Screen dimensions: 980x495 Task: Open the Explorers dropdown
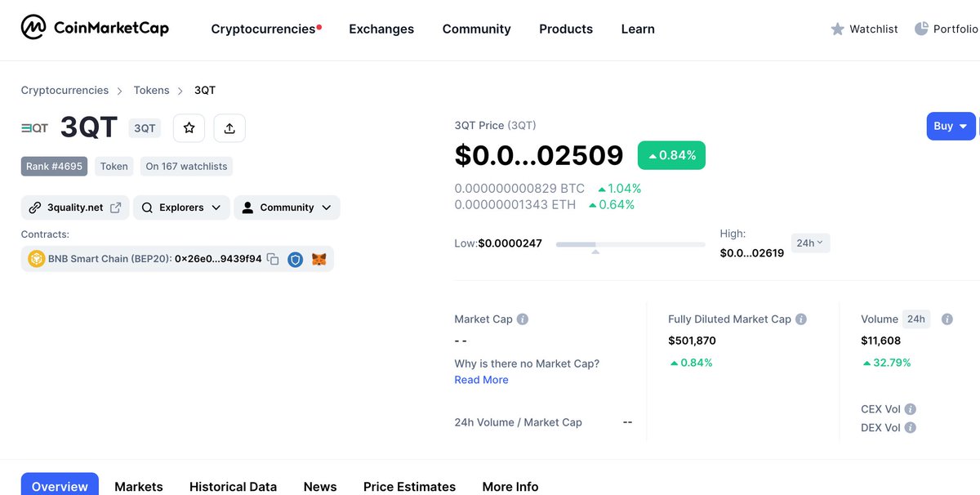coord(181,207)
